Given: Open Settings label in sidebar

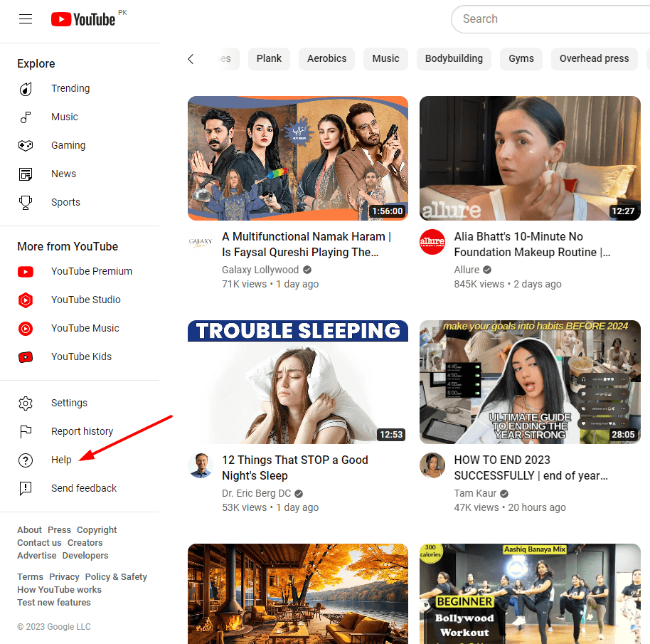Looking at the screenshot, I should [x=69, y=403].
